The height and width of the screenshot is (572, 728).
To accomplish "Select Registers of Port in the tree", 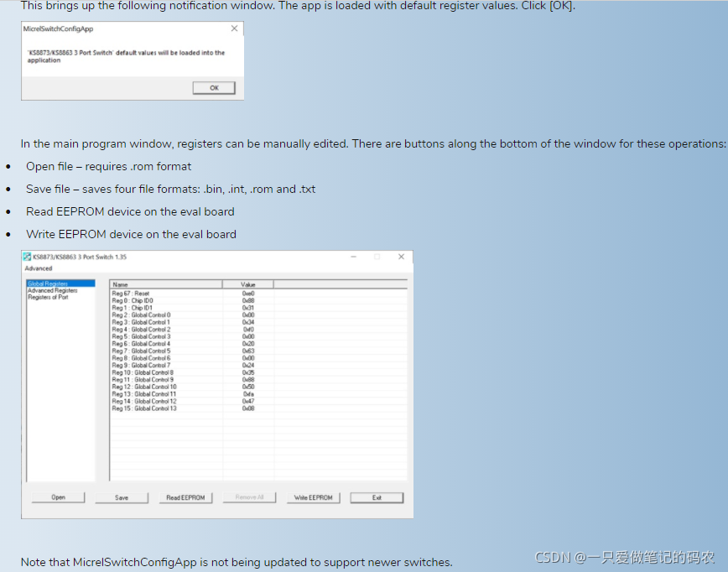I will tap(48, 297).
